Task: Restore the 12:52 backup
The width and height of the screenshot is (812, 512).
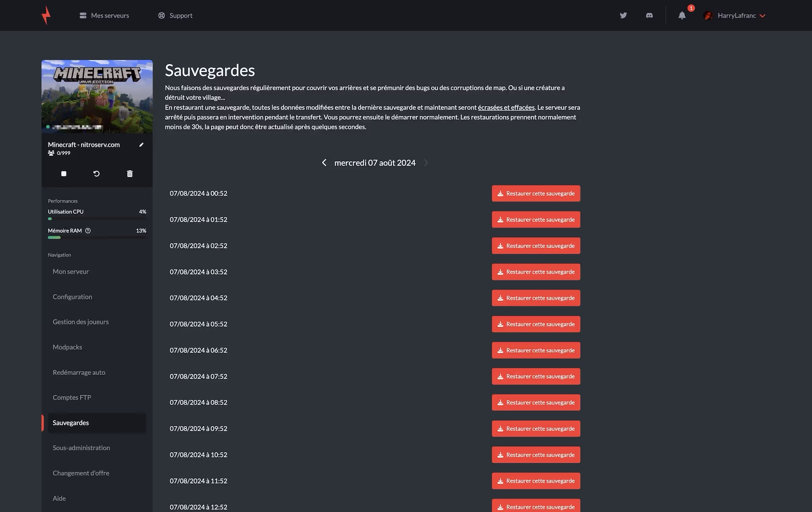Action: coord(536,506)
